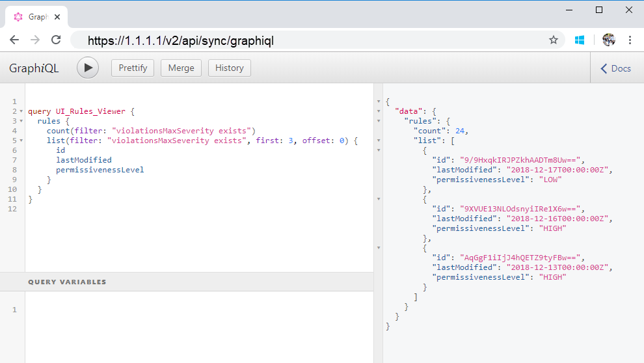Click the Prettify button
Screen dimensions: 644x363
tap(133, 68)
